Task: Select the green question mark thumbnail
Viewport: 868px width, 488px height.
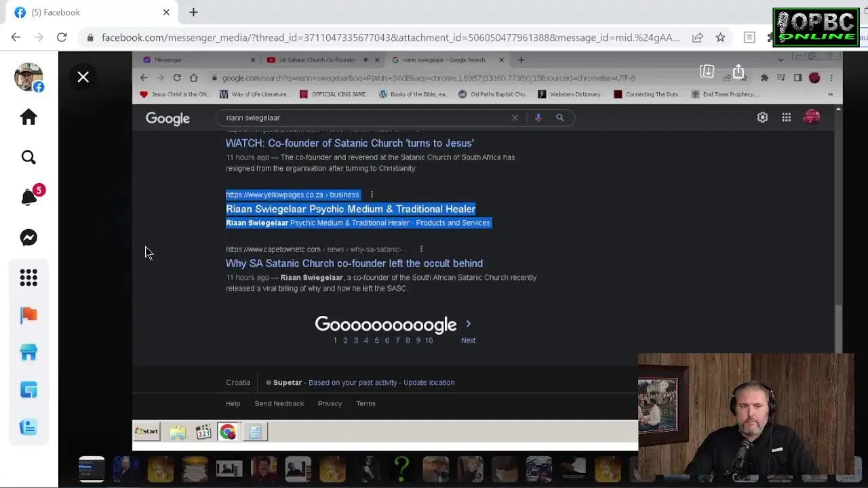Action: tap(401, 468)
